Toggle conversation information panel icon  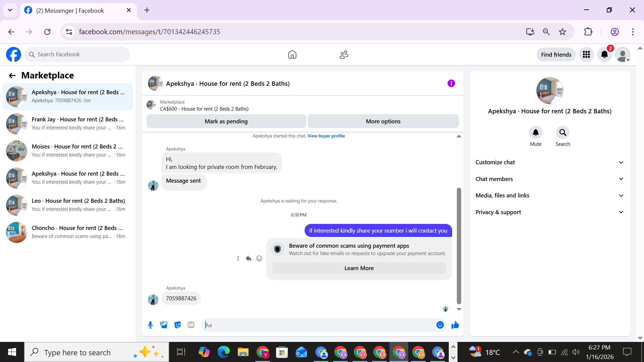tap(451, 83)
